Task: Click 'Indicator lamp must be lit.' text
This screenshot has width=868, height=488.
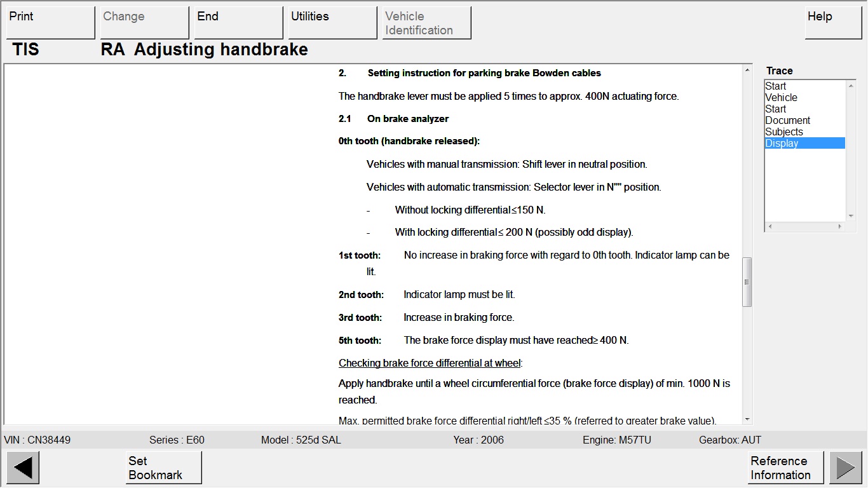Action: 459,295
